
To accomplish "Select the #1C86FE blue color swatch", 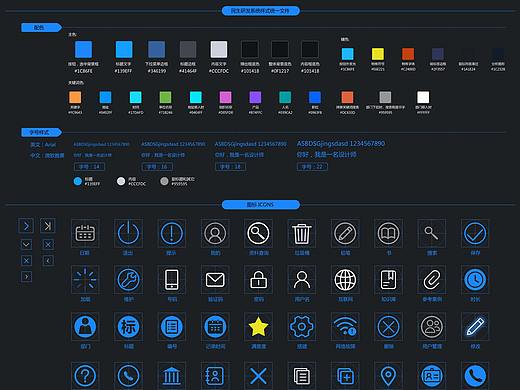I will point(83,50).
